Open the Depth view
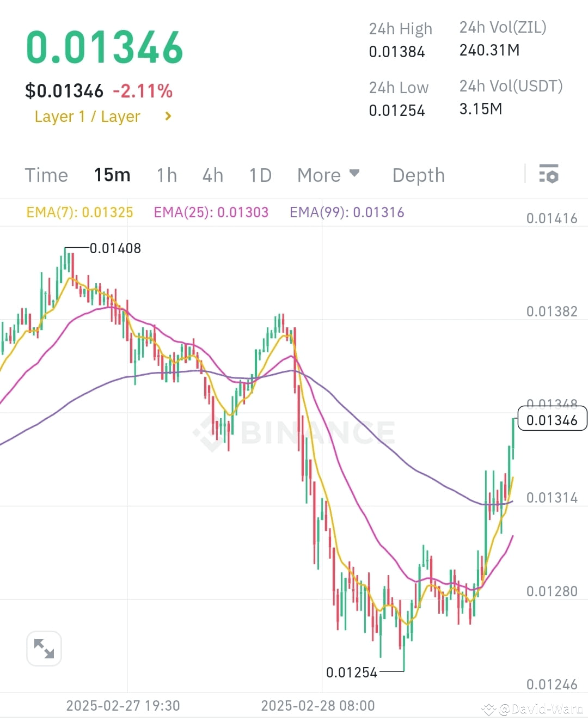The height and width of the screenshot is (721, 588). pos(418,175)
